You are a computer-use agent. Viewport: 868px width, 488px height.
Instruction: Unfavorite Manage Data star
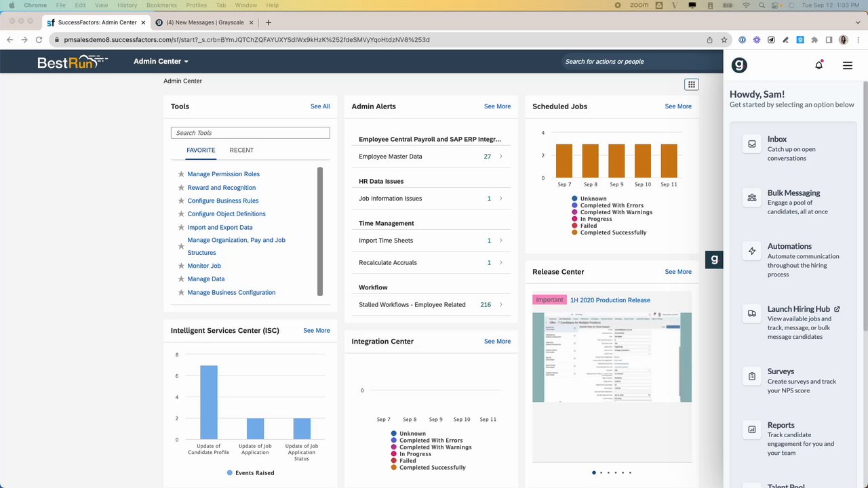pos(181,279)
